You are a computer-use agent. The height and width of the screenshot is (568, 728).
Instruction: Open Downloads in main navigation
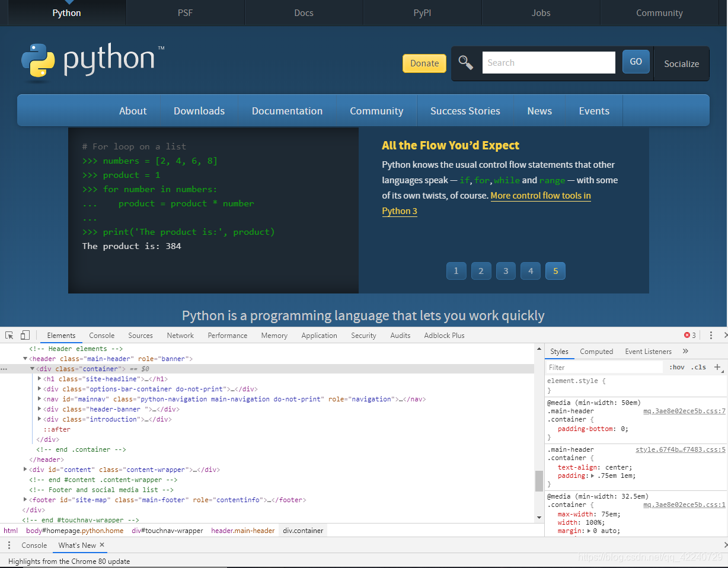click(199, 111)
